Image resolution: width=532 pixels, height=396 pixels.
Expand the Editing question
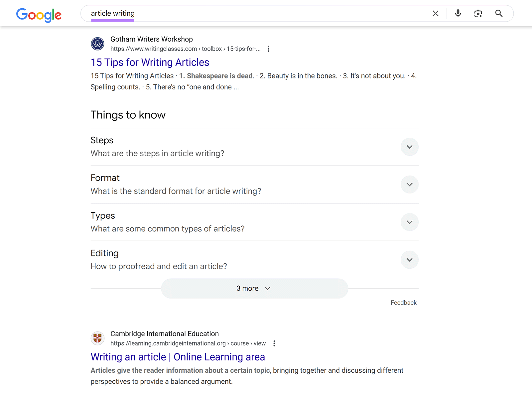pos(409,260)
